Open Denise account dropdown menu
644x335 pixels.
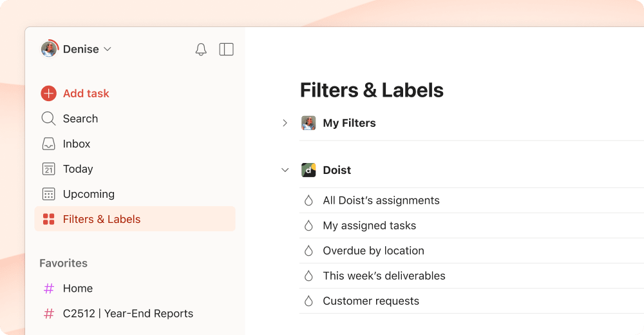coord(108,50)
